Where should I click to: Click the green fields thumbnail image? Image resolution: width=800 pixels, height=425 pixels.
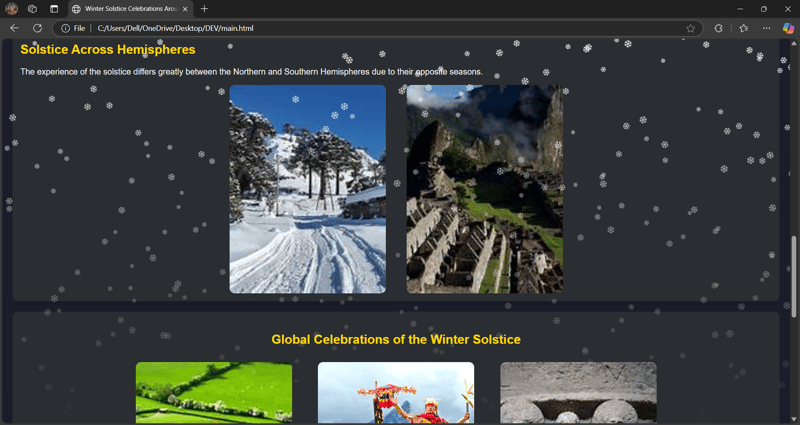(214, 392)
